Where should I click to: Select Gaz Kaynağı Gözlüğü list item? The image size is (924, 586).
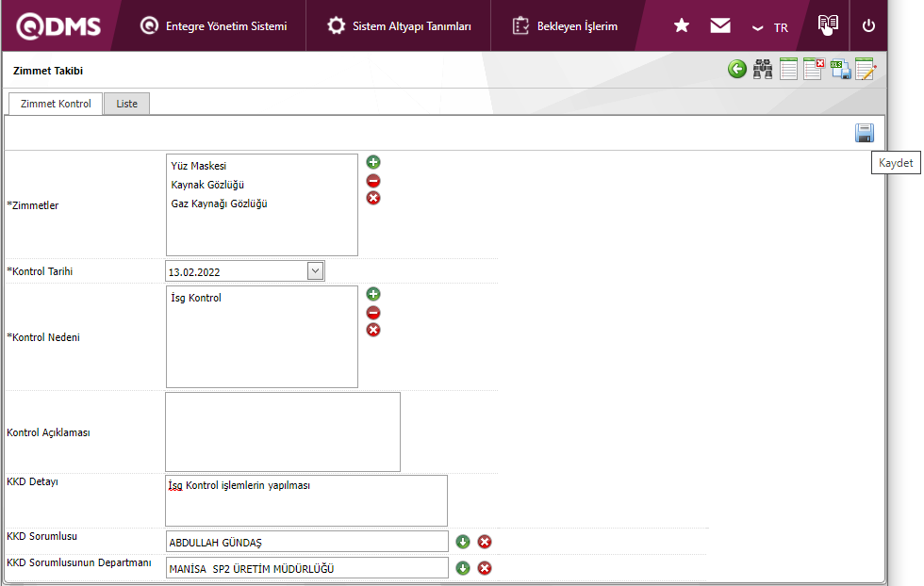(219, 203)
